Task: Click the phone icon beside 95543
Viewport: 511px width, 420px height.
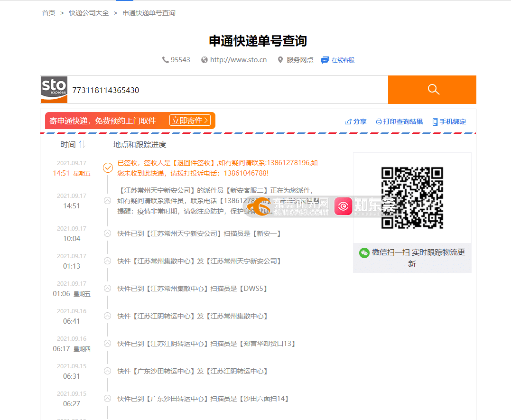Action: click(x=166, y=60)
